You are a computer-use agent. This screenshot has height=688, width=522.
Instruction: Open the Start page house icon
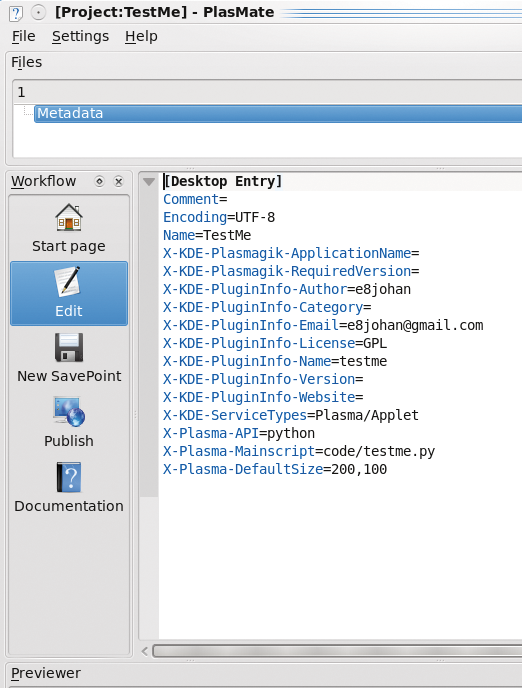69,218
